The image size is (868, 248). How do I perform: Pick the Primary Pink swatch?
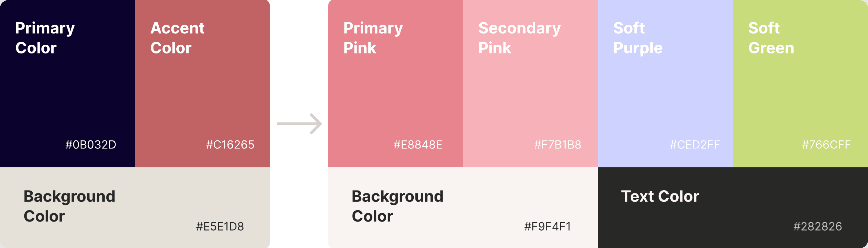click(396, 83)
